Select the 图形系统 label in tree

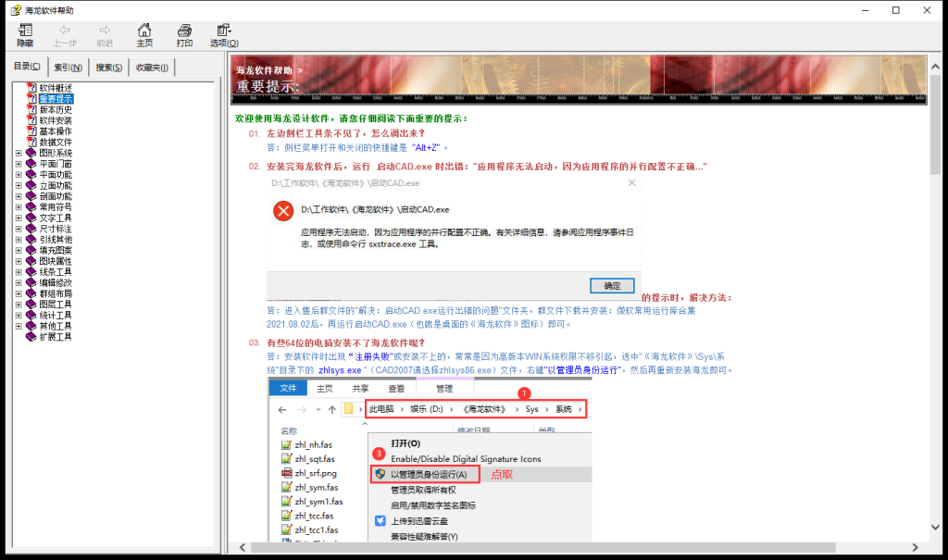pos(56,153)
